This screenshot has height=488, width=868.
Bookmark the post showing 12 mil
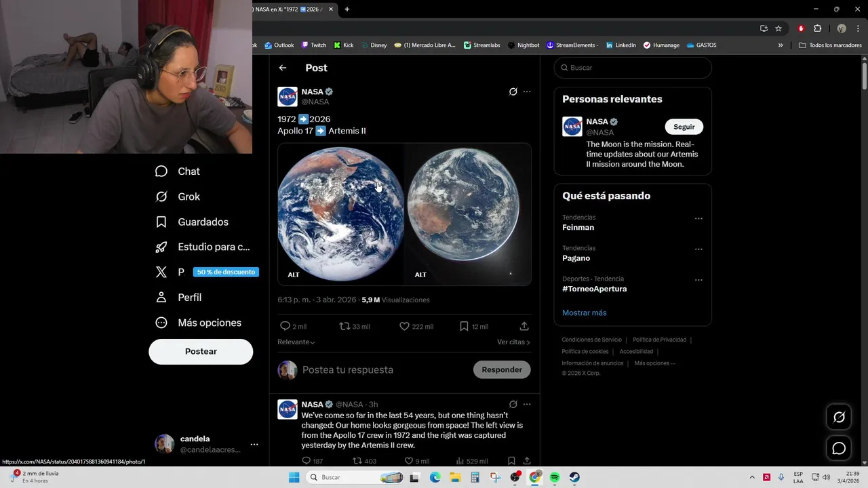coord(464,326)
